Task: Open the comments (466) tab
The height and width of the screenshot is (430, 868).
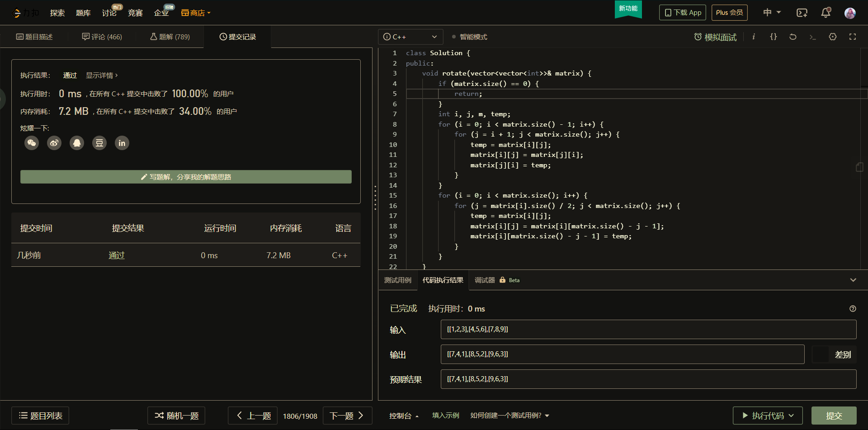Action: coord(102,37)
